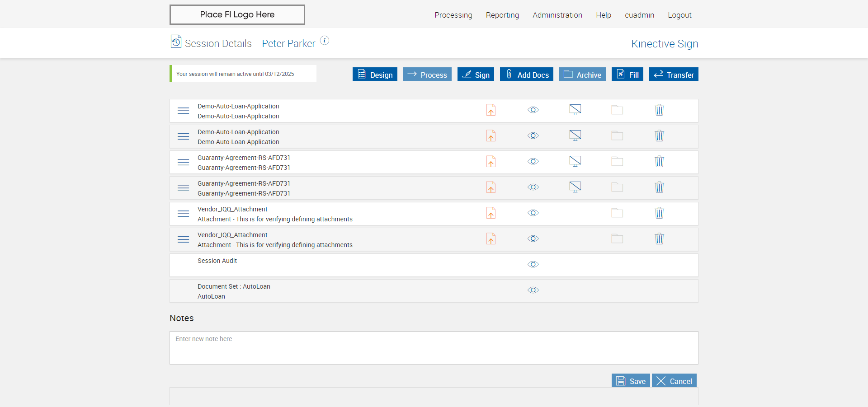Delete the first Guaranty-Agreement-RS-AFD731 document

click(659, 162)
